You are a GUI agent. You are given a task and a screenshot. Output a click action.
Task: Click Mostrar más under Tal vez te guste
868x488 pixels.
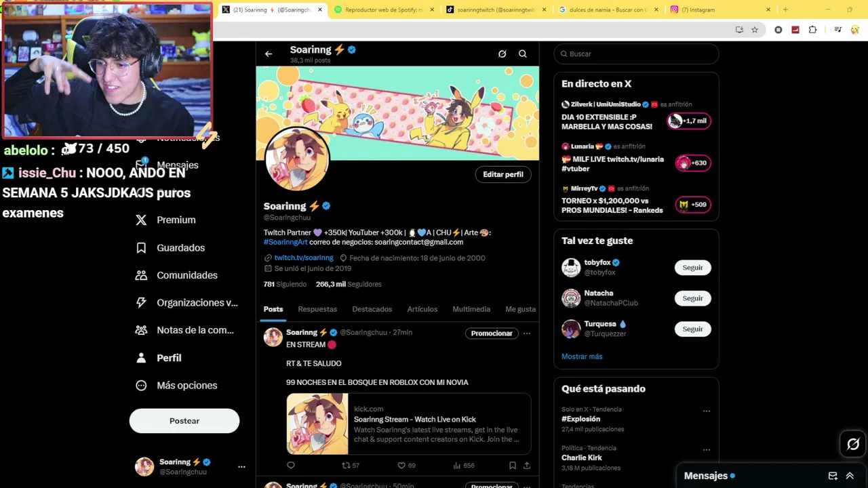[x=582, y=357]
